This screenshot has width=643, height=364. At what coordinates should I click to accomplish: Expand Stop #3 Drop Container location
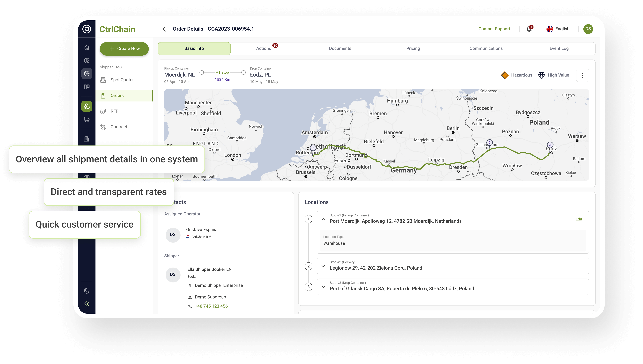(323, 287)
